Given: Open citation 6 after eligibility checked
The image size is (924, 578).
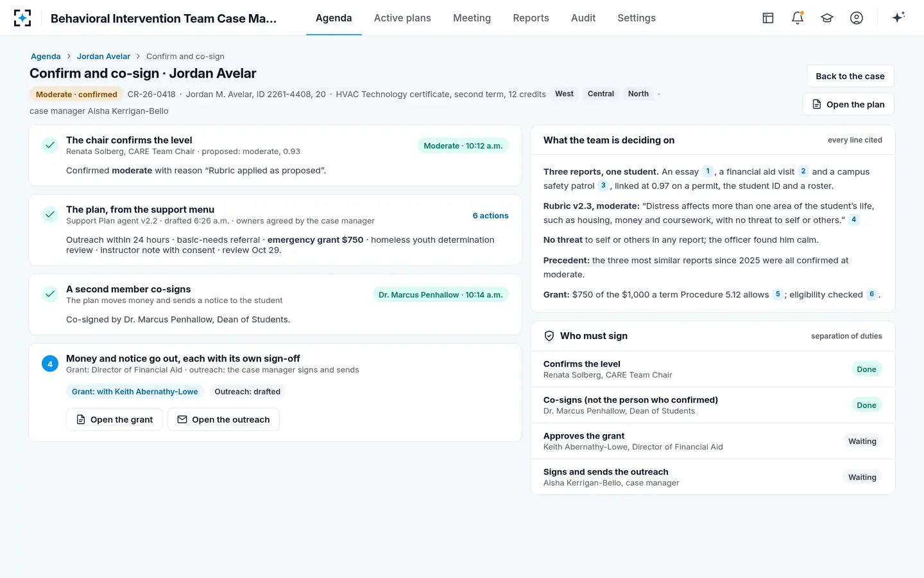Looking at the screenshot, I should tap(871, 294).
